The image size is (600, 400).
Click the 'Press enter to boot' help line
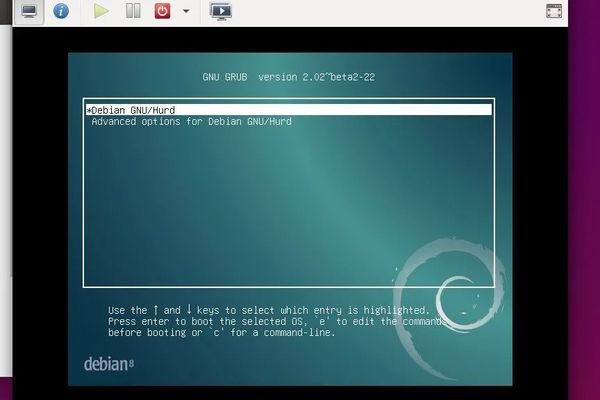pos(277,321)
